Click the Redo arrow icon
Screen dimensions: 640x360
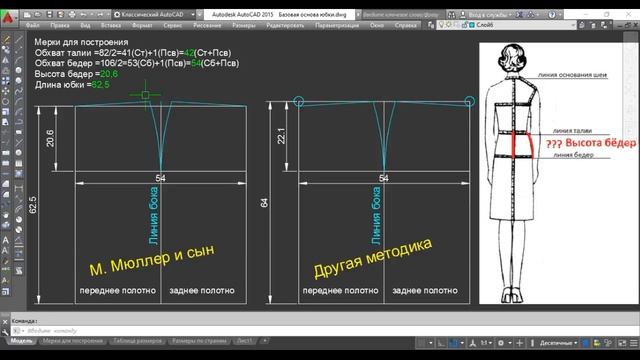(x=100, y=15)
